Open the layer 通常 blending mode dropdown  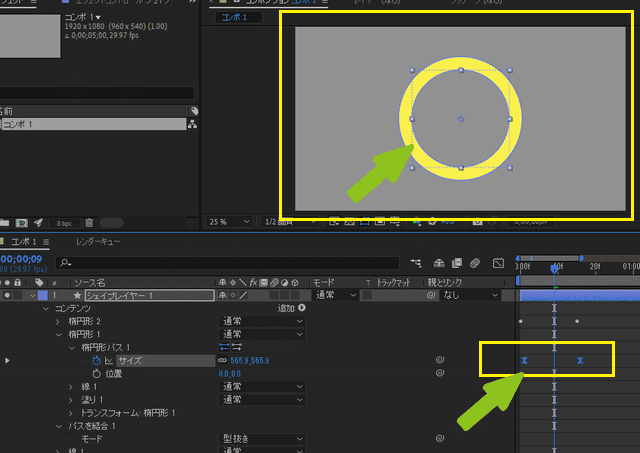tap(336, 295)
